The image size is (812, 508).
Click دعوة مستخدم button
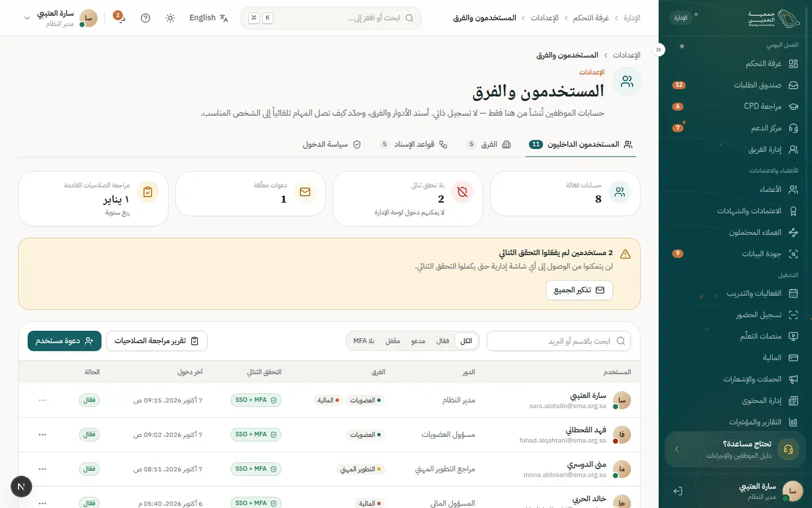tap(64, 341)
